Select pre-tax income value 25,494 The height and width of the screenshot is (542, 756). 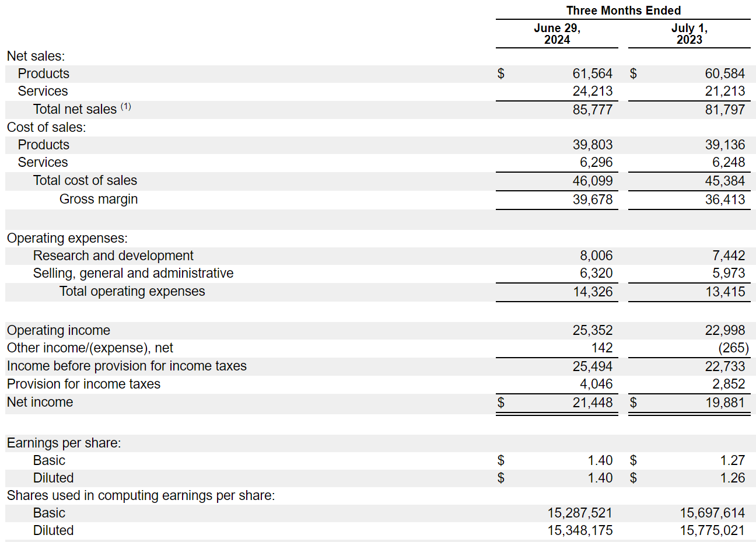pyautogui.click(x=592, y=366)
